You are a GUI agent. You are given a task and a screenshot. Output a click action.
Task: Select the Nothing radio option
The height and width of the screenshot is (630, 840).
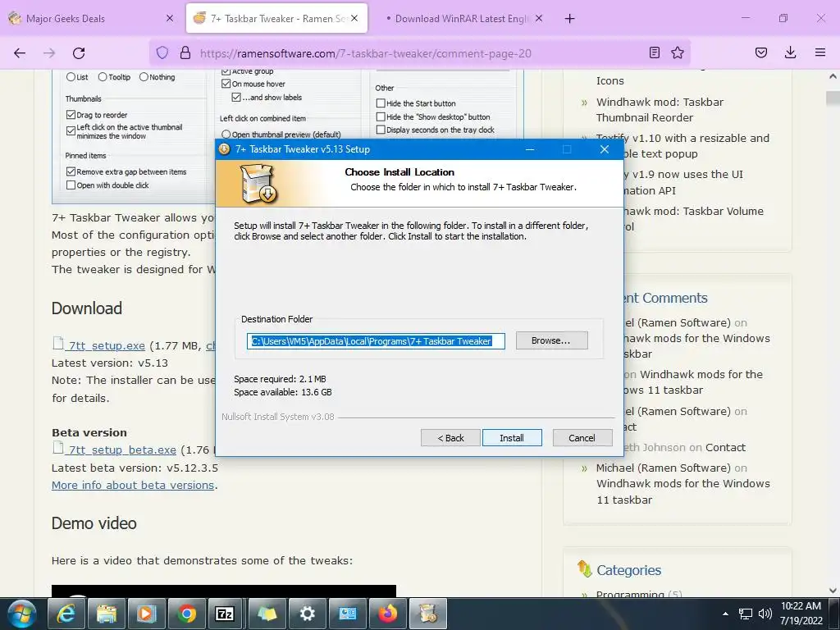(x=144, y=77)
